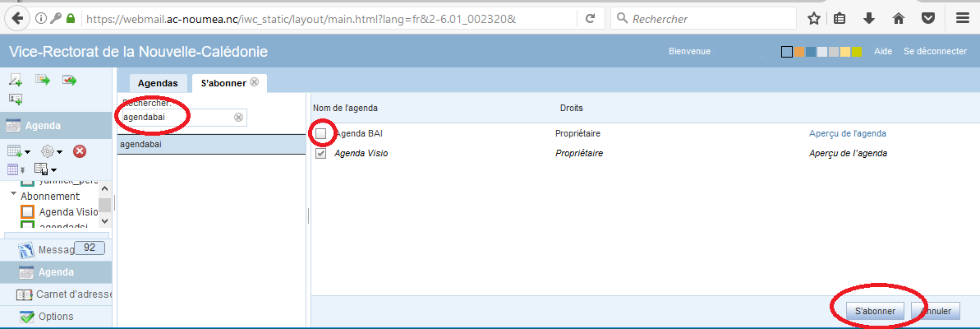Switch to the Agendas tab

(x=157, y=83)
